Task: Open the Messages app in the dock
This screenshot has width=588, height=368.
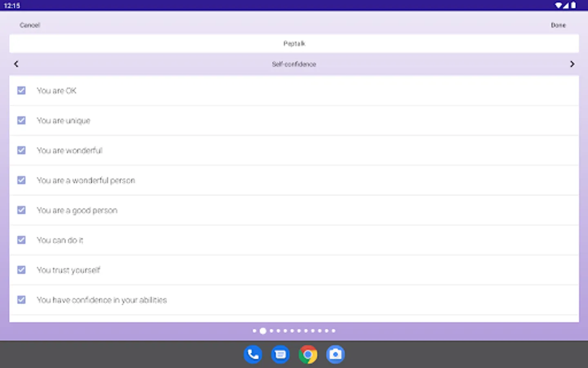Action: [x=280, y=355]
